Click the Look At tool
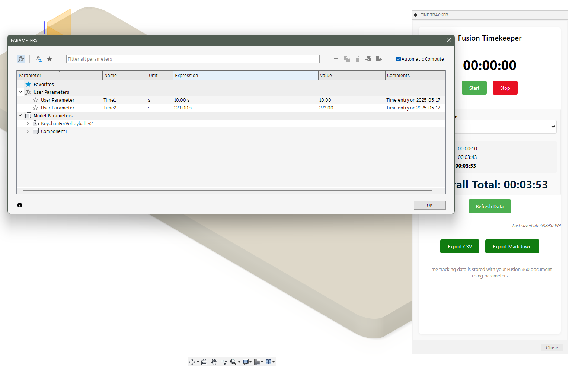The image size is (588, 369). click(x=204, y=362)
